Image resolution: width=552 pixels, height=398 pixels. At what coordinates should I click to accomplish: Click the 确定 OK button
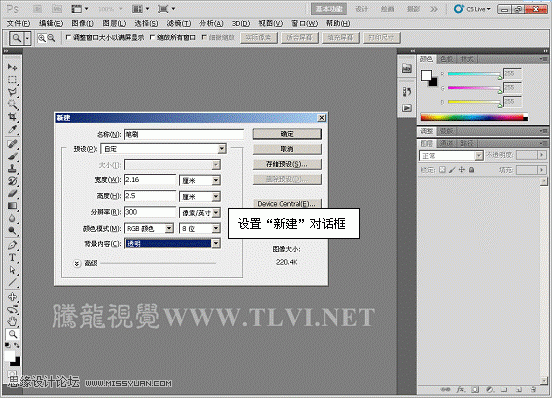coord(287,134)
